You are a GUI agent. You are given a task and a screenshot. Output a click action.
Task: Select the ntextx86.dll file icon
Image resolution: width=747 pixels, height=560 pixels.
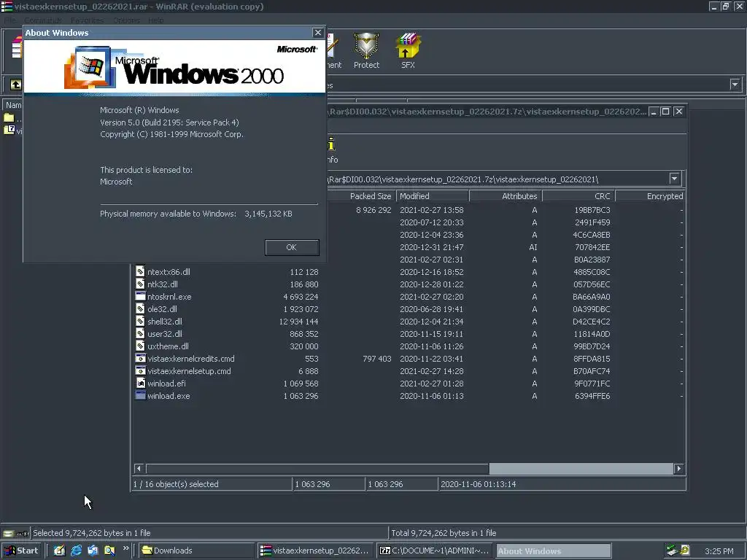pyautogui.click(x=140, y=271)
